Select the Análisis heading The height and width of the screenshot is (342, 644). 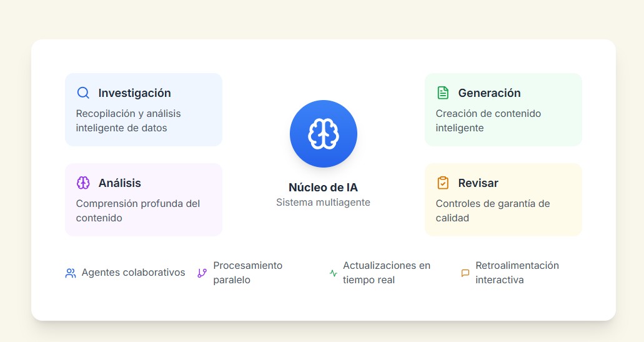[119, 183]
